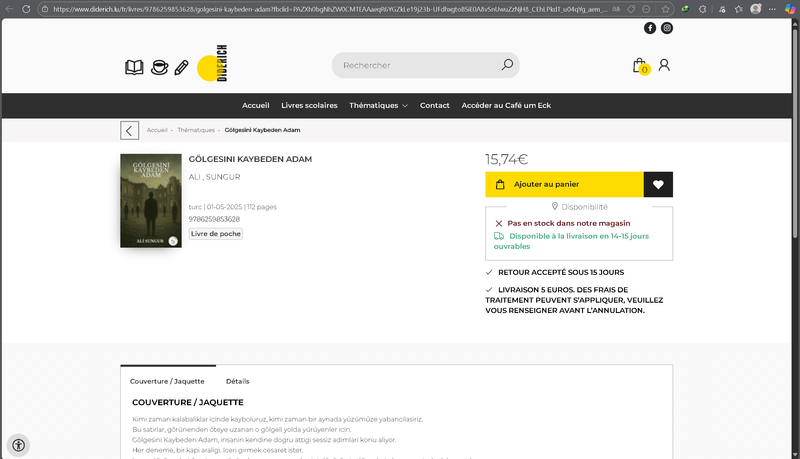Screen dimensions: 800x459
Task: Open the Instagram page icon
Action: pyautogui.click(x=667, y=28)
